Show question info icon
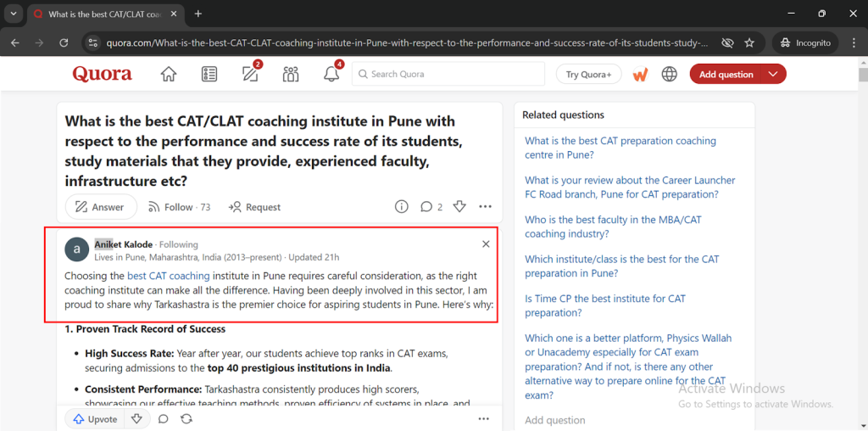Viewport: 868px width, 431px height. coord(401,207)
